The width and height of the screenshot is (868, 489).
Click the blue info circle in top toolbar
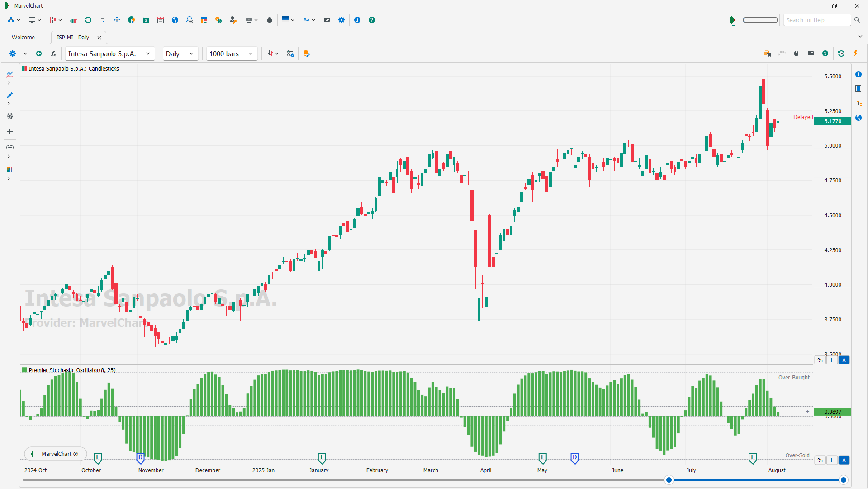(x=357, y=20)
